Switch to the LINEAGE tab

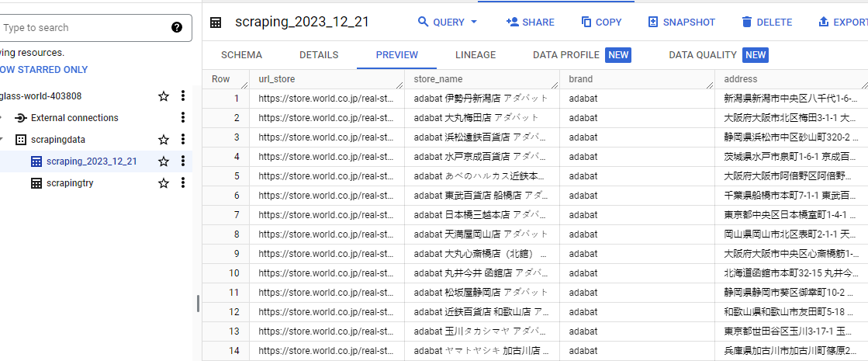pyautogui.click(x=475, y=55)
